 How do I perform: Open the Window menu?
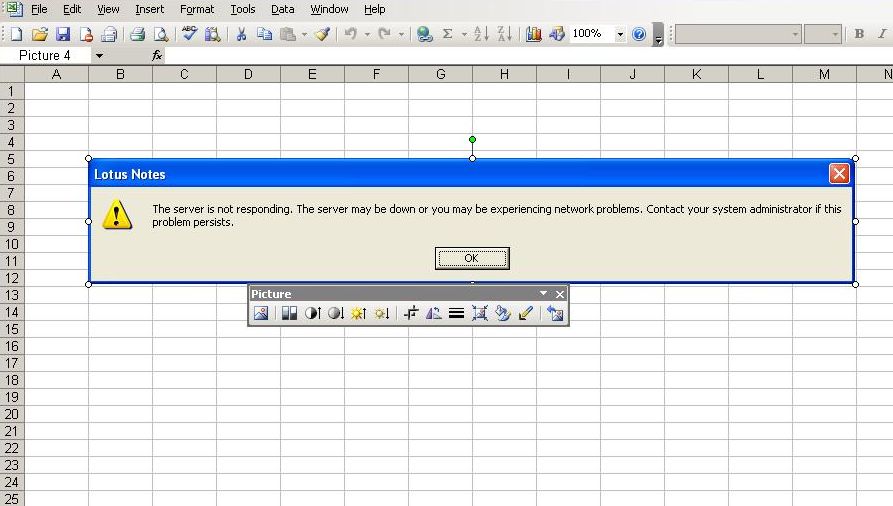(x=329, y=9)
